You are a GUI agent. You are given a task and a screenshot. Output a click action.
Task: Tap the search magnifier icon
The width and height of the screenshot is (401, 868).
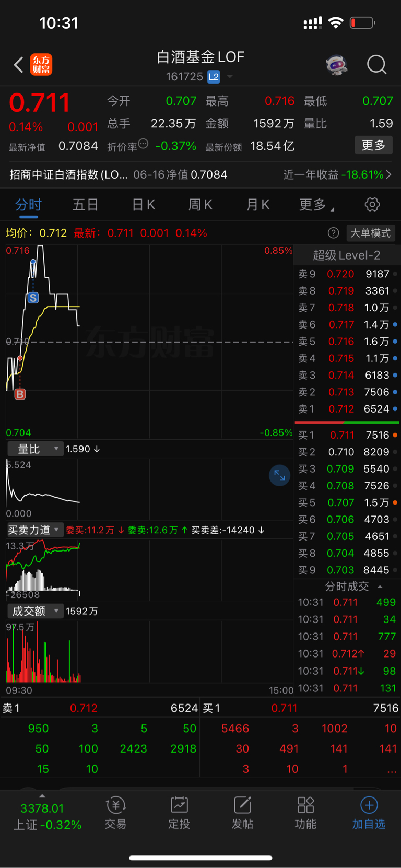tap(376, 65)
